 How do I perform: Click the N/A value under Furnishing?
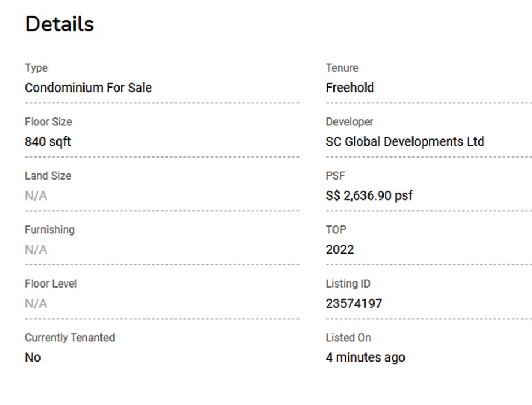tap(36, 250)
